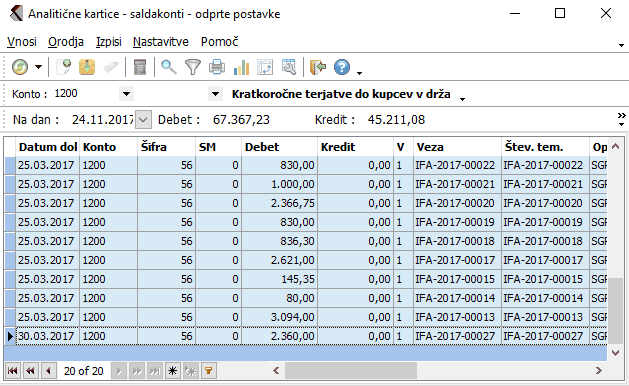Click the orange filter navigator button
Image resolution: width=629 pixels, height=386 pixels.
[209, 371]
